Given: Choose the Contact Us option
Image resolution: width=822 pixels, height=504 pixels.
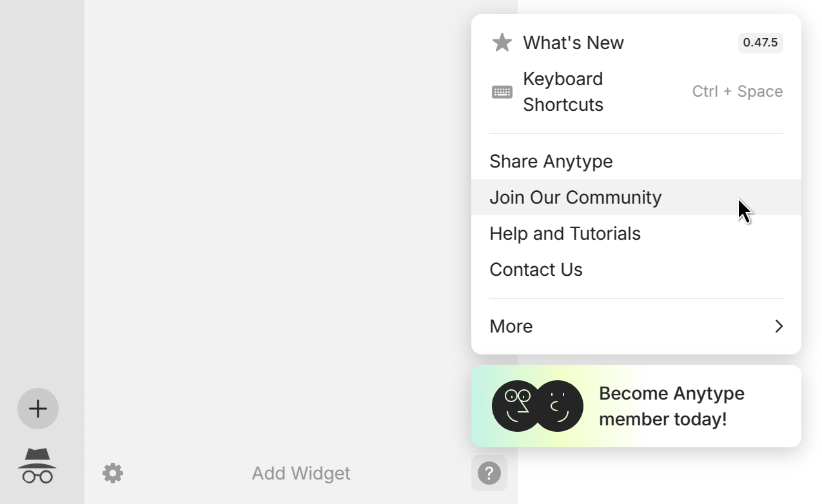Looking at the screenshot, I should pyautogui.click(x=536, y=269).
